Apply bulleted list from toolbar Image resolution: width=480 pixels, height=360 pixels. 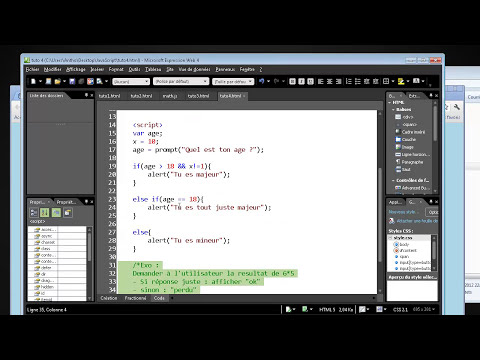(358, 81)
